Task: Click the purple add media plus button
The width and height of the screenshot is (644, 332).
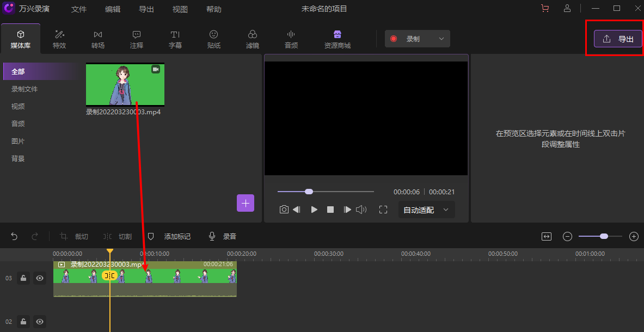Action: (x=246, y=203)
